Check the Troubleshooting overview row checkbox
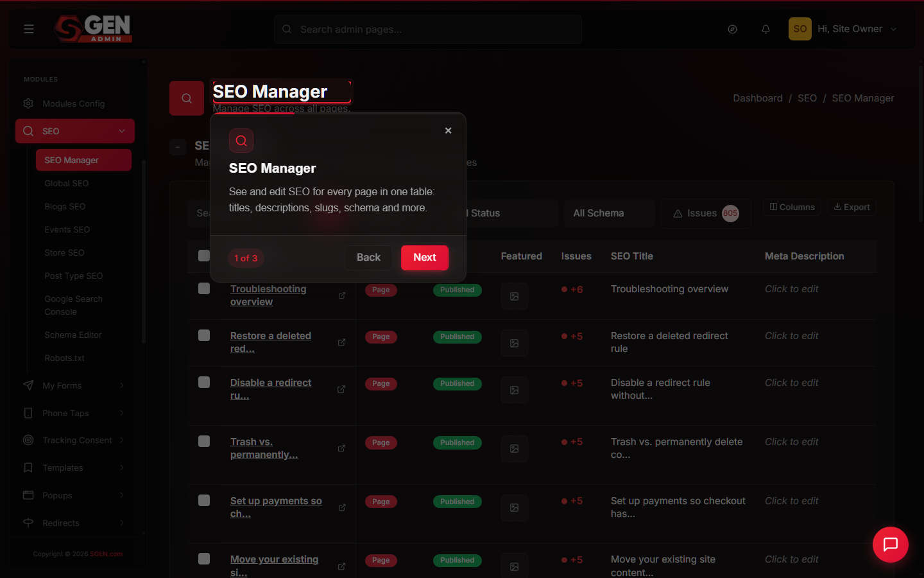 point(204,288)
